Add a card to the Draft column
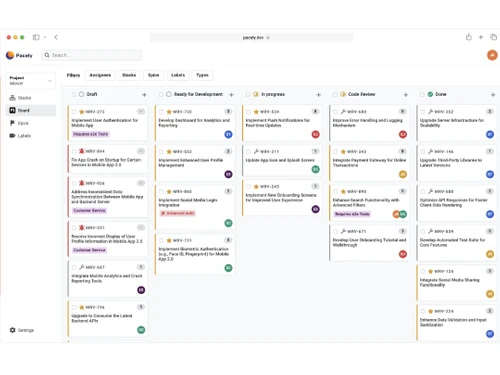500x375 pixels. click(144, 95)
